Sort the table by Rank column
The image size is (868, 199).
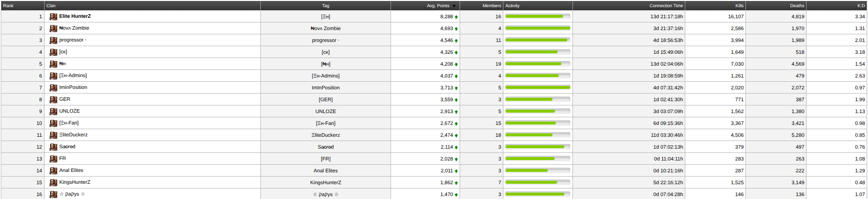coord(8,6)
